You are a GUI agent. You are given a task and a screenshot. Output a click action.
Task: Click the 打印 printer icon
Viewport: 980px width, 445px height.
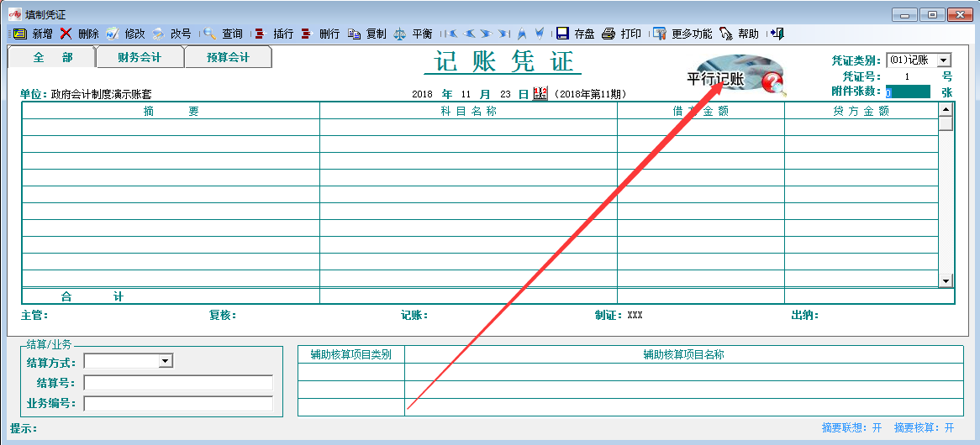point(609,34)
